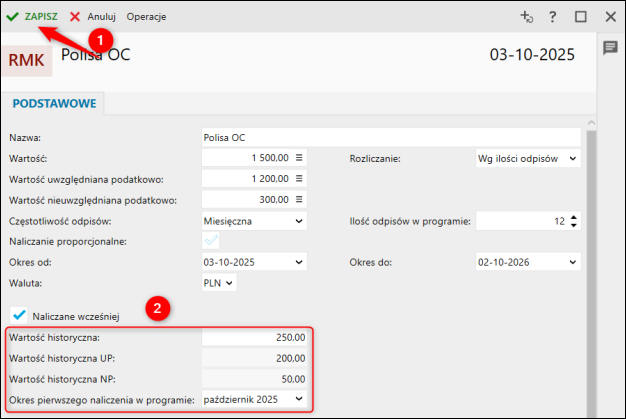Open menu icon beside 300,00
626x419 pixels.
tap(299, 199)
